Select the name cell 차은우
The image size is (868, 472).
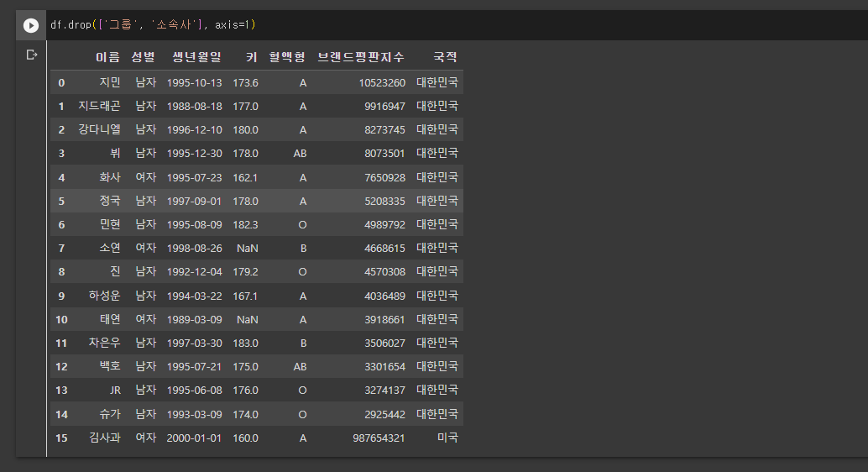click(x=105, y=343)
